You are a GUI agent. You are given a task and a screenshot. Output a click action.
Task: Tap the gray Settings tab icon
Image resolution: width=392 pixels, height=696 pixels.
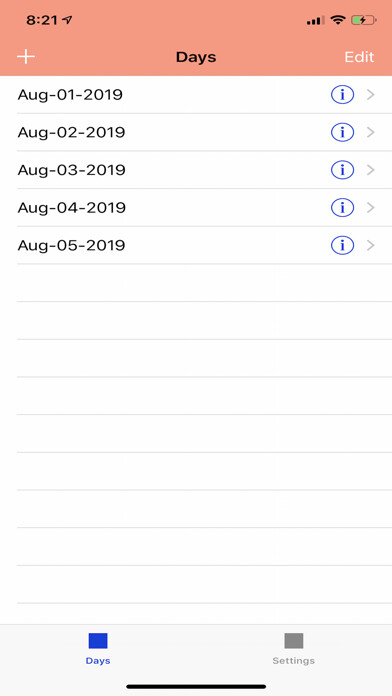pos(294,641)
